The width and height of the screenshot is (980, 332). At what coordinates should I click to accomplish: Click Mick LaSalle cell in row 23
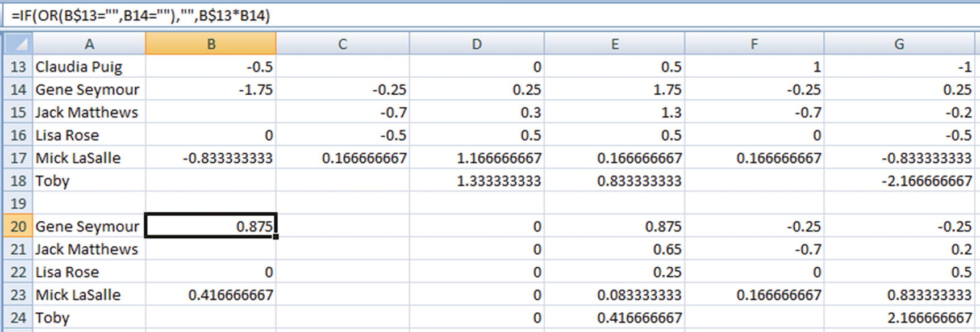[89, 295]
